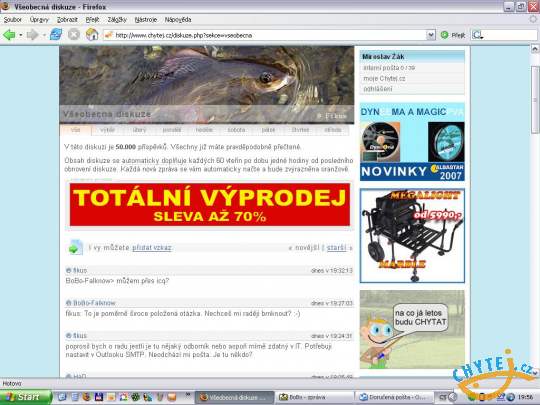Open the 'odhlášení' logout link
The height and width of the screenshot is (405, 540).
point(378,89)
